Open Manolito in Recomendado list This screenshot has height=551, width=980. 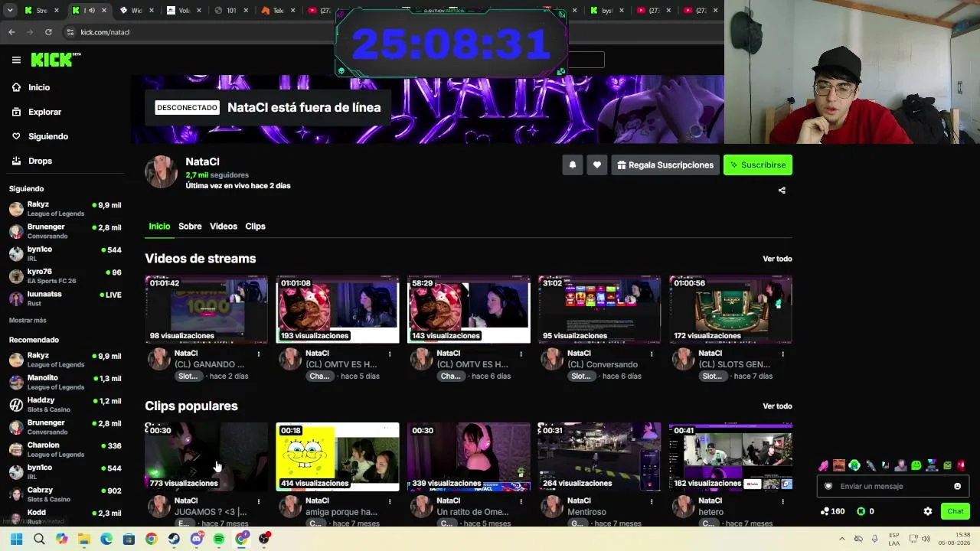click(65, 382)
